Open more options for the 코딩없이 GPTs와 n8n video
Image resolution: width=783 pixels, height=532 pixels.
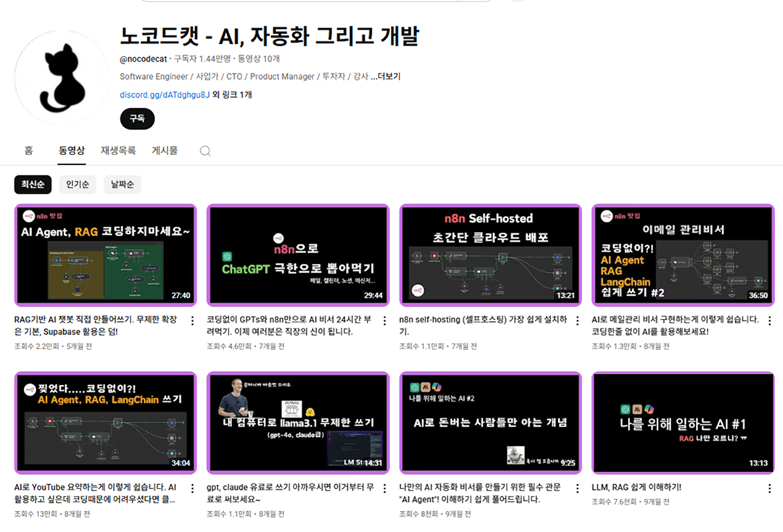(384, 321)
